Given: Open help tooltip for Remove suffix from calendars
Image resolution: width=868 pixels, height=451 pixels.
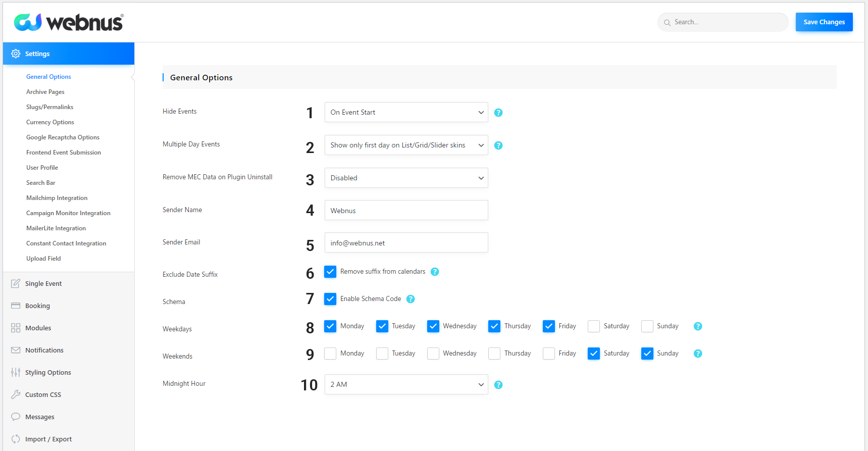Looking at the screenshot, I should tap(435, 272).
